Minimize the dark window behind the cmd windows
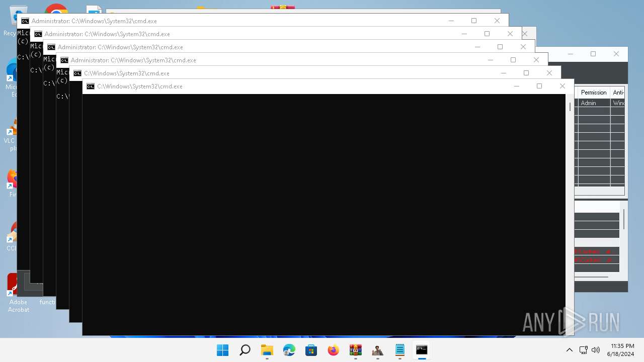This screenshot has width=644, height=362. click(570, 54)
